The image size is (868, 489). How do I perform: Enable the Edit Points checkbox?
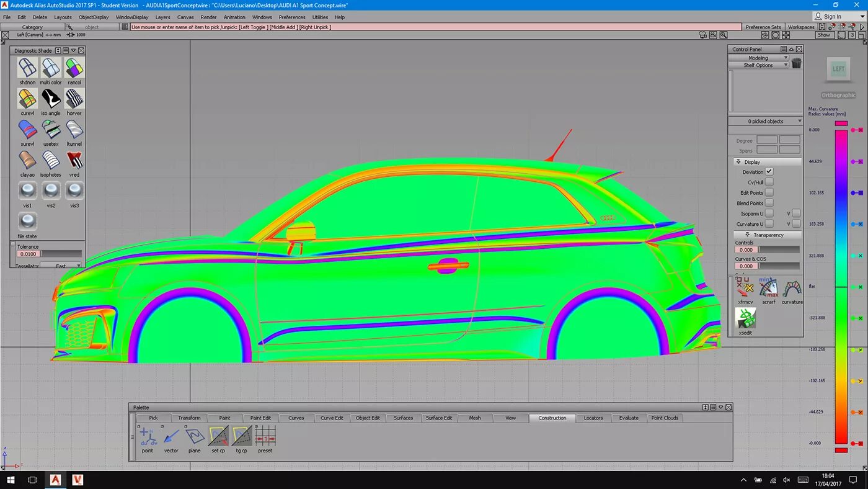pyautogui.click(x=769, y=192)
